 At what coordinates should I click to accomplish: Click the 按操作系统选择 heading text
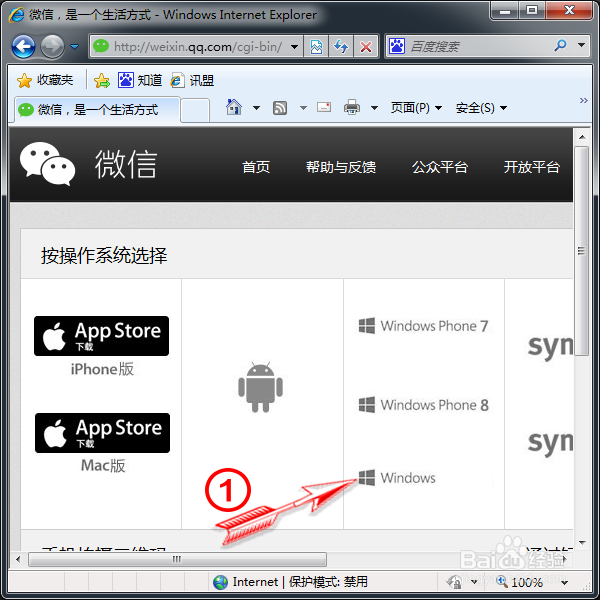pos(104,255)
